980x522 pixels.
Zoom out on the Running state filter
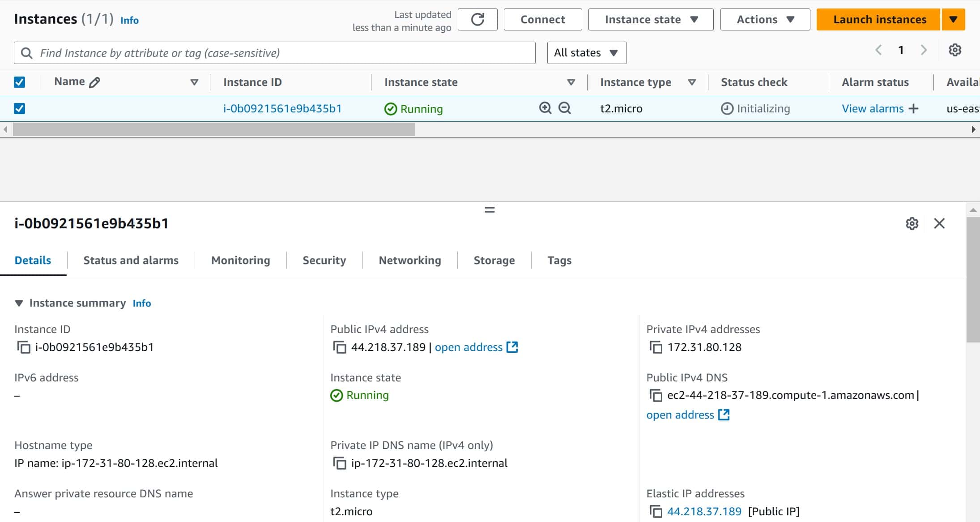coord(564,108)
